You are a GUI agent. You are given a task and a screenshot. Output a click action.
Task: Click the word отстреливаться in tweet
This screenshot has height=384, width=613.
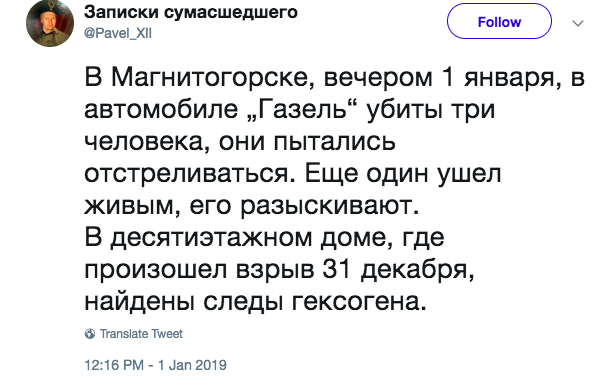point(190,174)
